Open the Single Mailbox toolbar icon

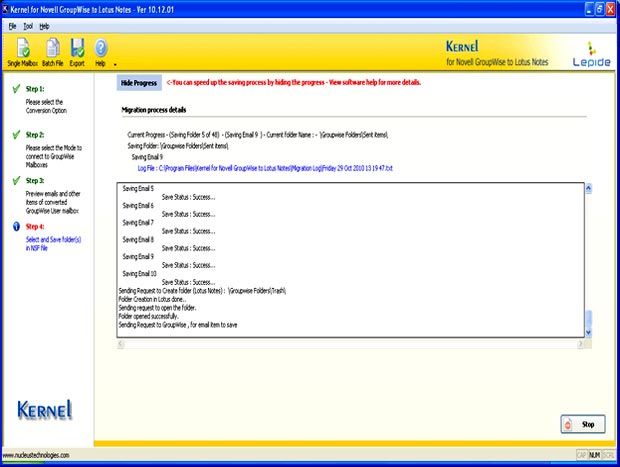pos(23,52)
